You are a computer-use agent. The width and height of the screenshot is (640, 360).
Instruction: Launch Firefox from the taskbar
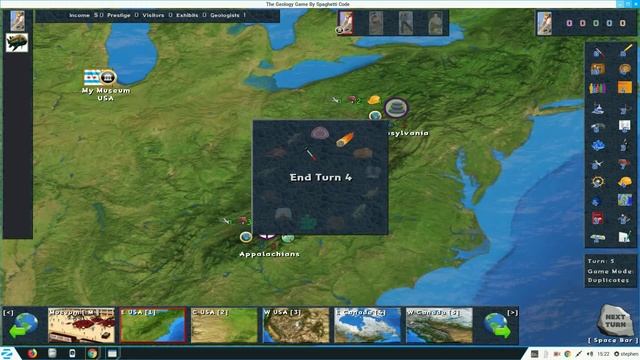[x=32, y=353]
